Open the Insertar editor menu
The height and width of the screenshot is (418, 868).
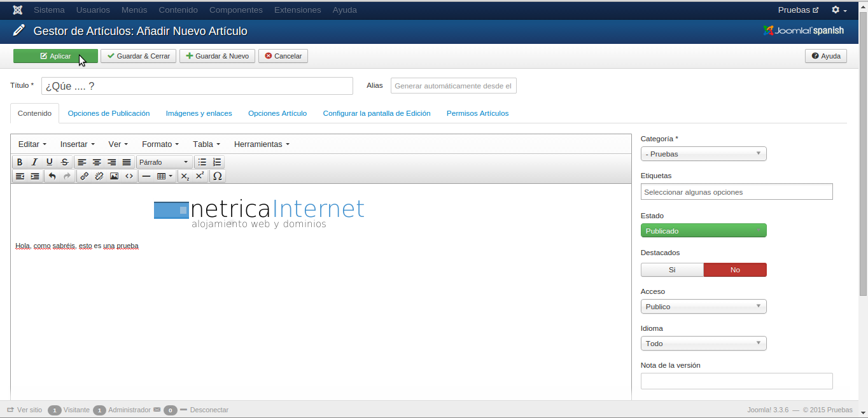[78, 144]
